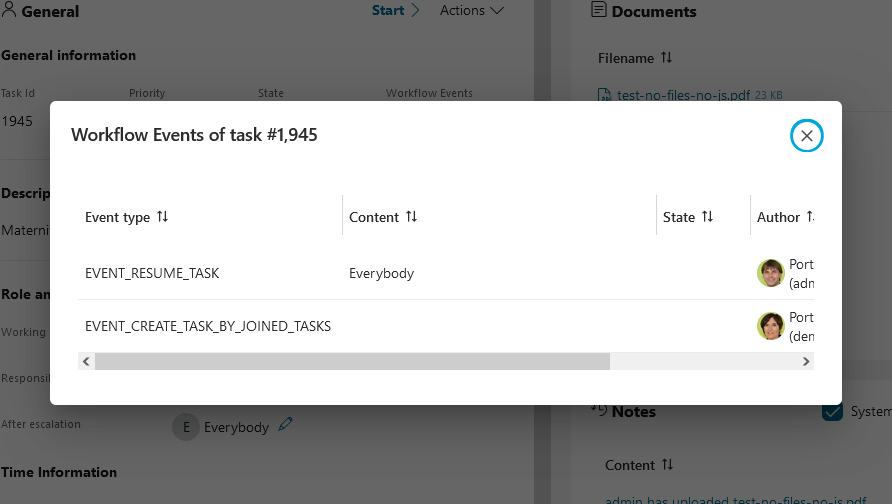The height and width of the screenshot is (504, 892).
Task: Click the Start link in General panel
Action: (x=395, y=10)
